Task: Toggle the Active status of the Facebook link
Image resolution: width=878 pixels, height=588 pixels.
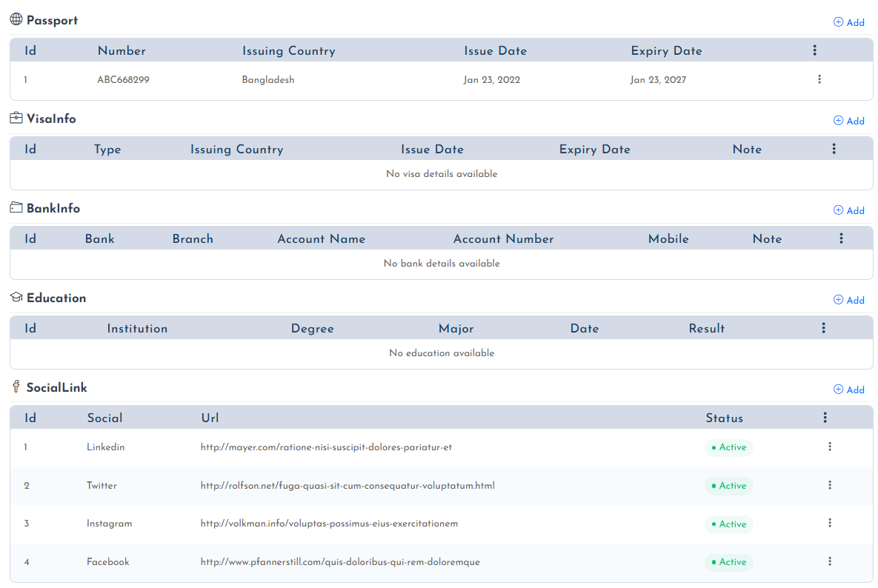Action: pos(728,562)
